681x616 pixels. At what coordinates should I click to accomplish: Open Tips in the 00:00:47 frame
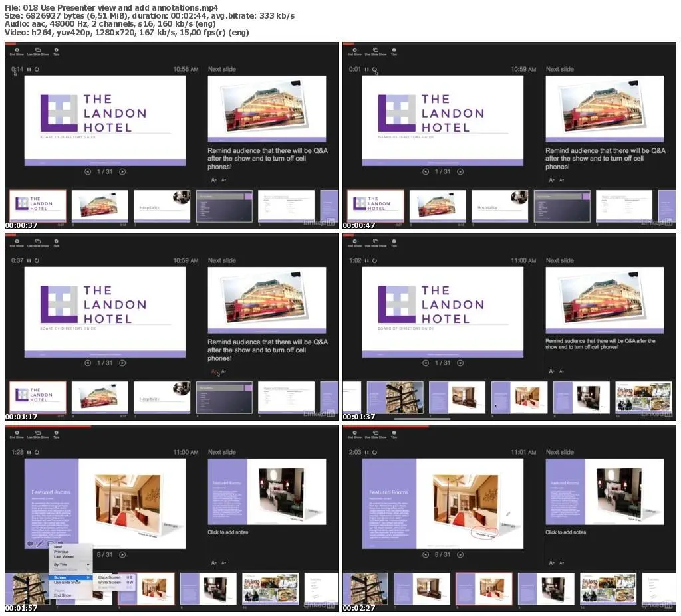coord(394,51)
